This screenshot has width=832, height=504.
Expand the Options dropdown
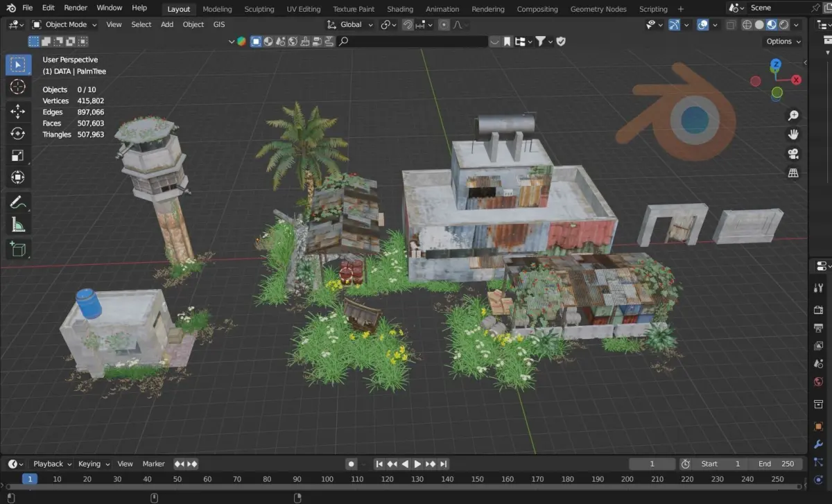(x=783, y=41)
